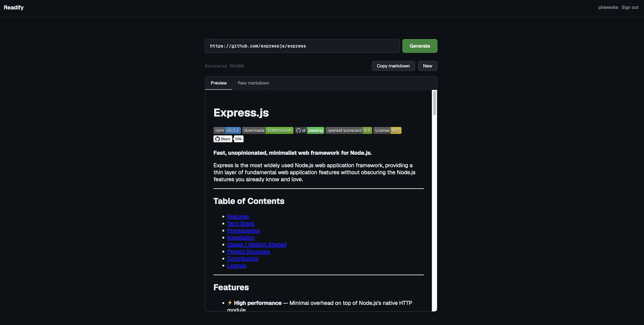Click the downloads 428M/month badge
Screen dimensions: 644x325
tap(268, 130)
